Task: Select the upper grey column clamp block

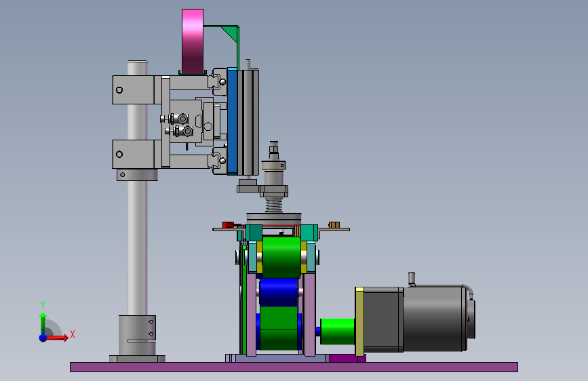Action: (x=134, y=90)
